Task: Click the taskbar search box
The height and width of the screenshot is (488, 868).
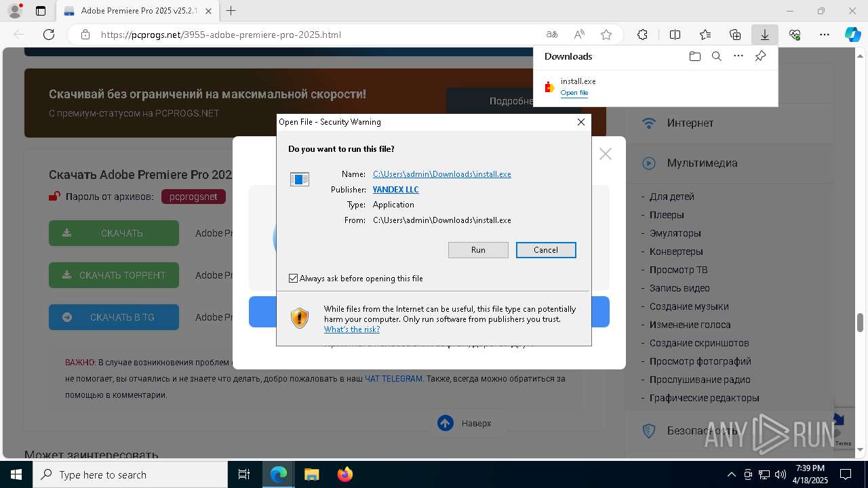Action: point(130,474)
